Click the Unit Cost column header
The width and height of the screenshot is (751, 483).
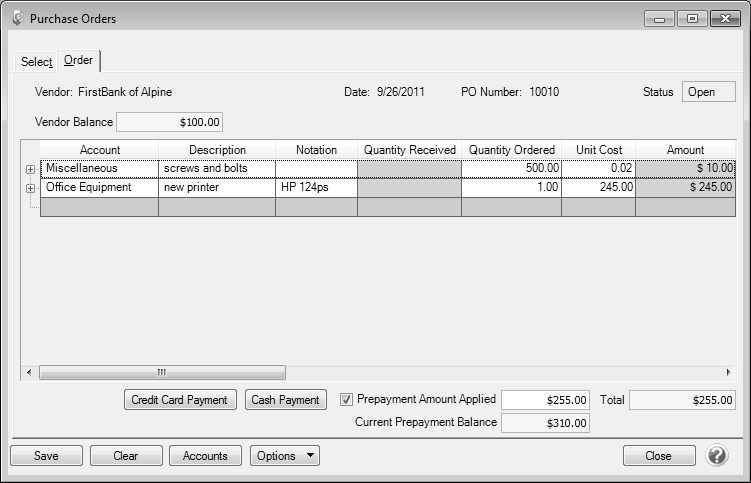point(598,150)
